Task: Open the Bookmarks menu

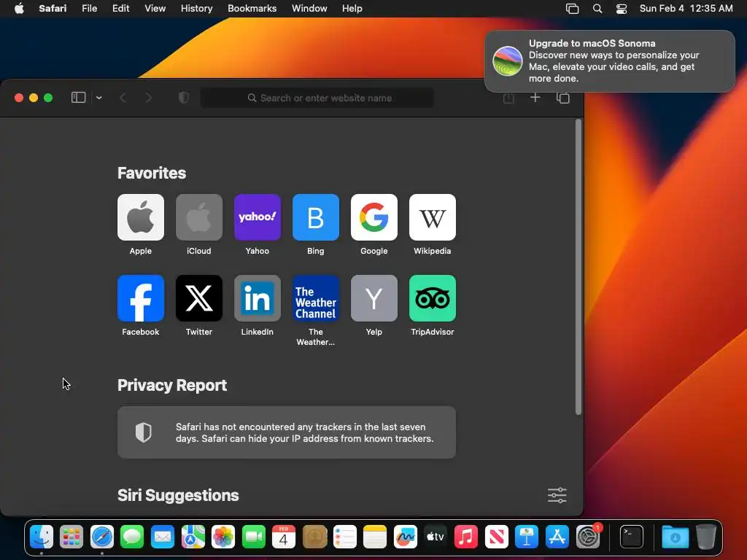Action: (x=252, y=8)
